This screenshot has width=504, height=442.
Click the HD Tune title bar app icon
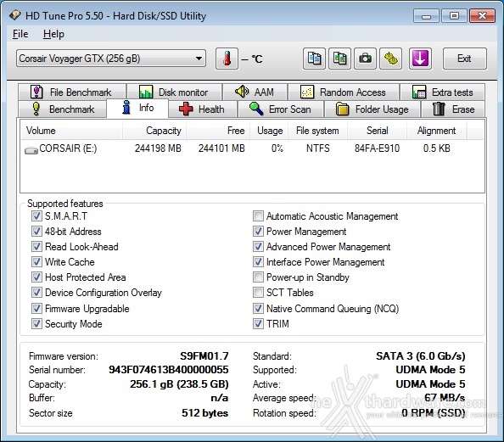tap(14, 15)
